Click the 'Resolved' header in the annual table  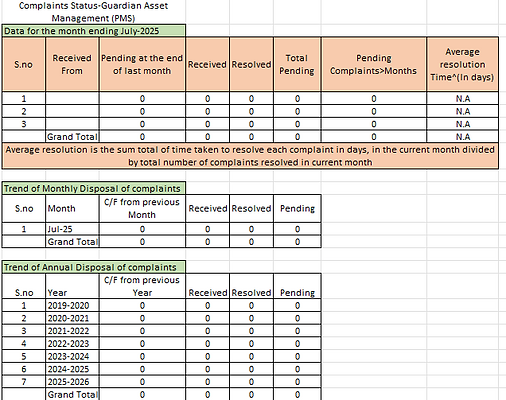pyautogui.click(x=251, y=286)
